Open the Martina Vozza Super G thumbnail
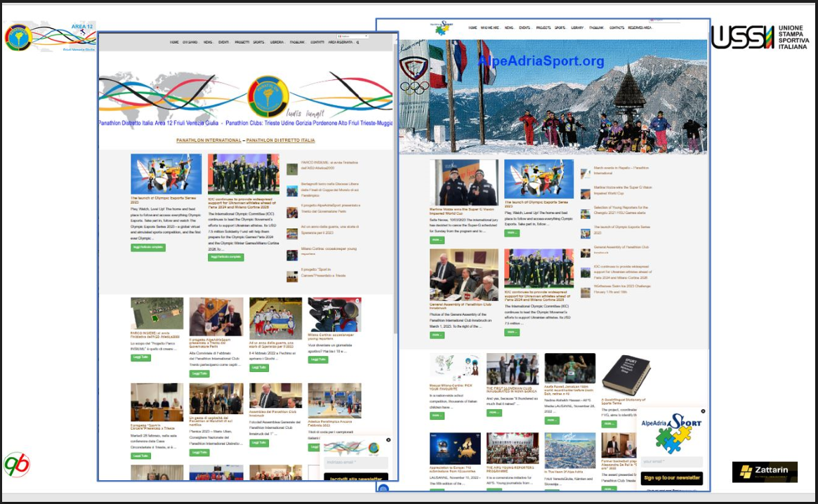Screen dimensions: 818x504 tap(464, 183)
